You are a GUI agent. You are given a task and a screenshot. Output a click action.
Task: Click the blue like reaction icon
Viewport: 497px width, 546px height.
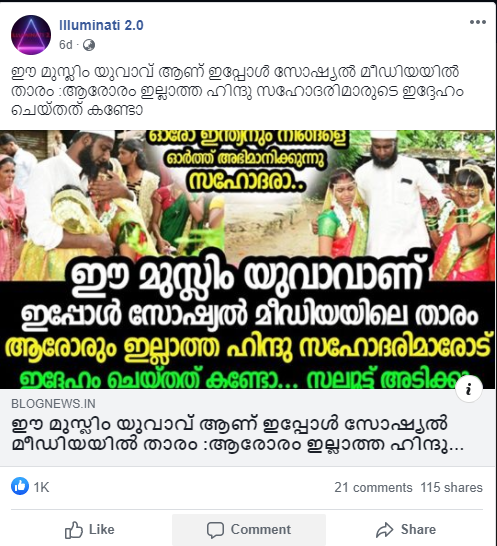click(x=20, y=486)
